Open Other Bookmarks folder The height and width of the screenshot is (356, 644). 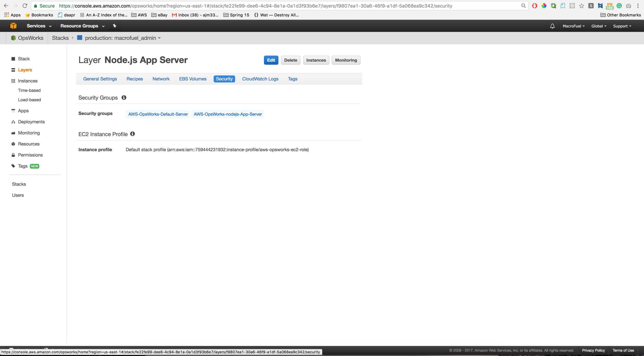620,15
